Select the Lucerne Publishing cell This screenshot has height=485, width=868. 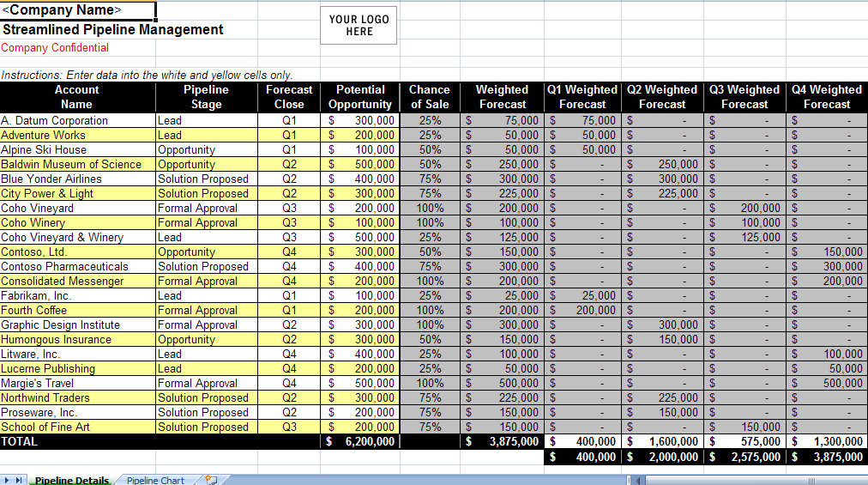77,368
